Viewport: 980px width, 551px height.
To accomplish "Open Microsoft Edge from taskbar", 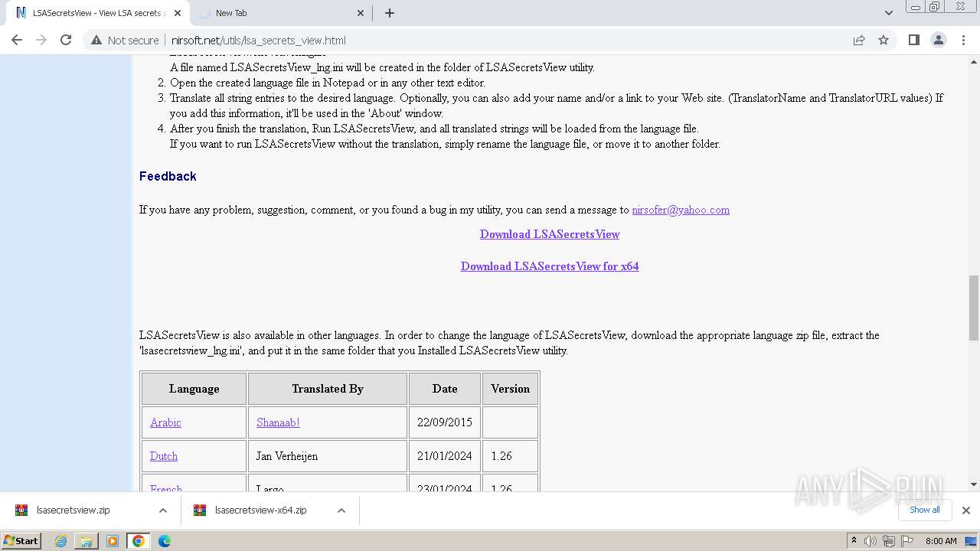I will pyautogui.click(x=165, y=541).
